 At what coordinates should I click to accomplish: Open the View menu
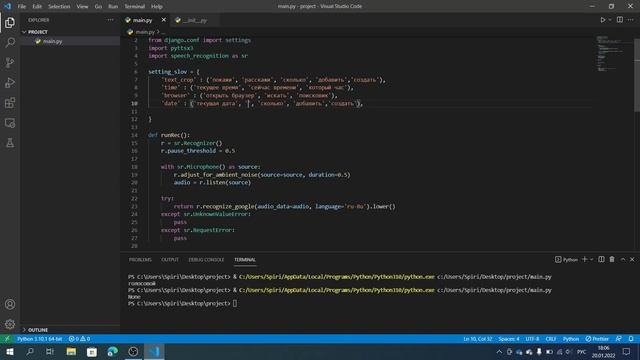pyautogui.click(x=82, y=6)
